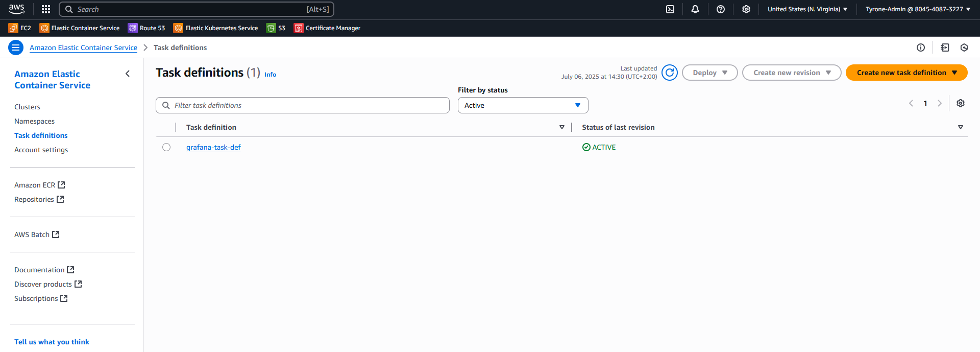Sort by Task definition column header
The image size is (980, 352).
pyautogui.click(x=211, y=127)
